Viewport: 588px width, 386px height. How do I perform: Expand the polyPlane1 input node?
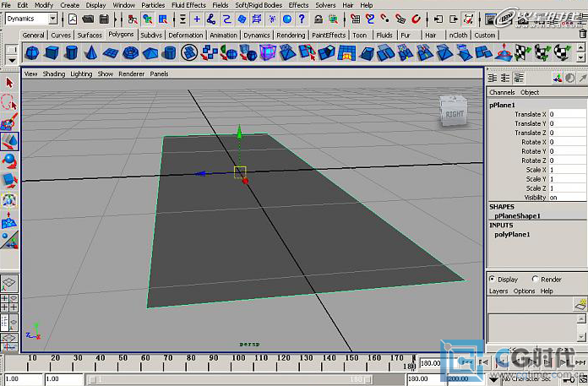point(511,235)
